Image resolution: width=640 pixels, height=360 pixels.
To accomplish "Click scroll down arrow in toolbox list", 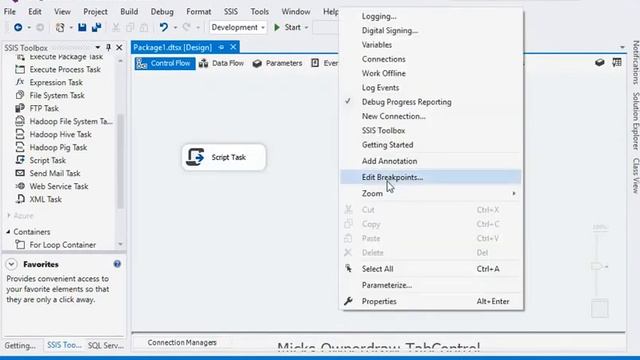I will pyautogui.click(x=120, y=244).
